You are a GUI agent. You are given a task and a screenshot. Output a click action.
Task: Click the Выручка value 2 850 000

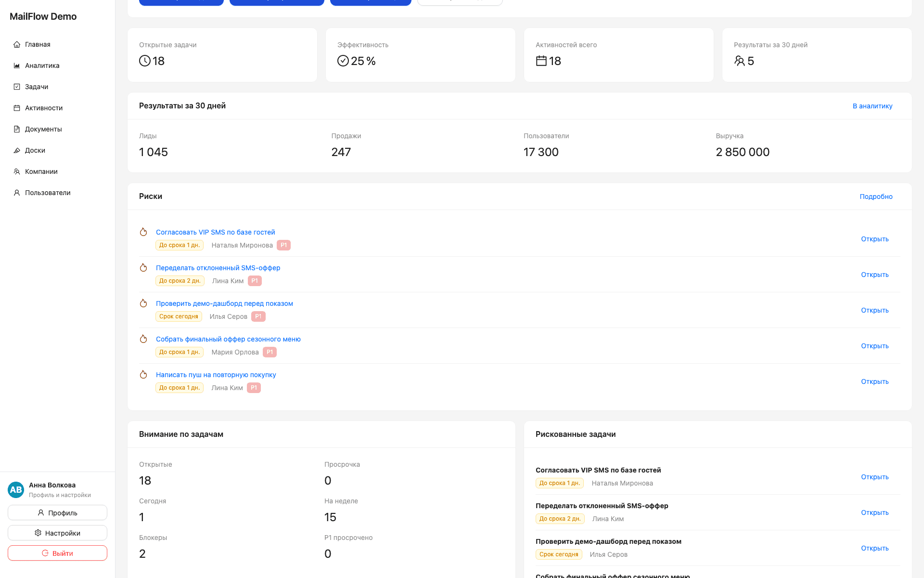click(743, 152)
